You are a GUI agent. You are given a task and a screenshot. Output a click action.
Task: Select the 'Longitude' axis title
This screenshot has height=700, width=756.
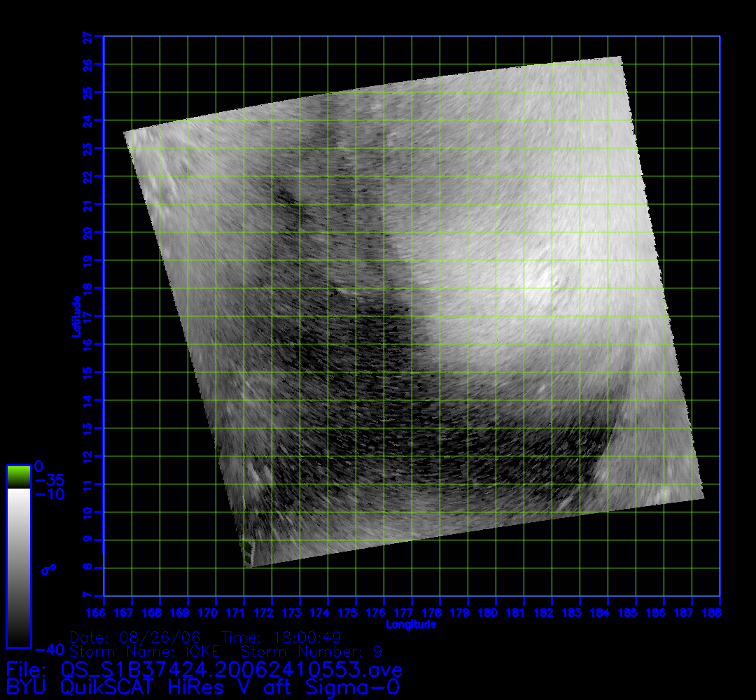pos(411,624)
